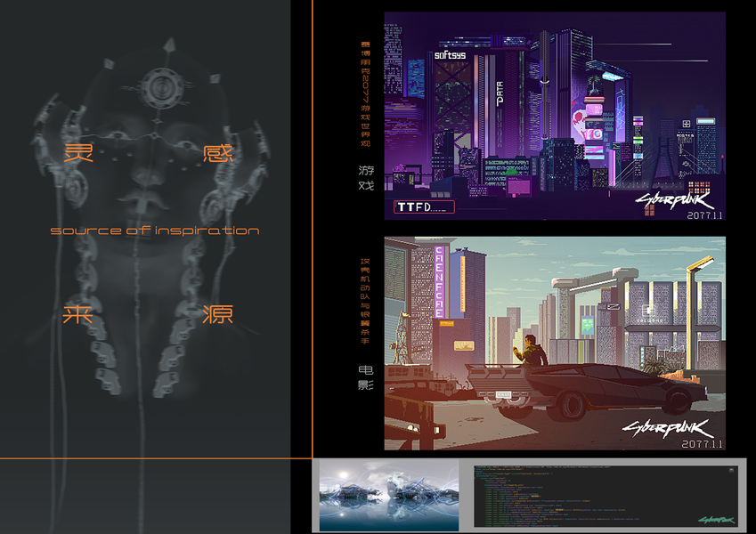Click the person sitting on the car
Screen dimensions: 756x534
[x=531, y=351]
